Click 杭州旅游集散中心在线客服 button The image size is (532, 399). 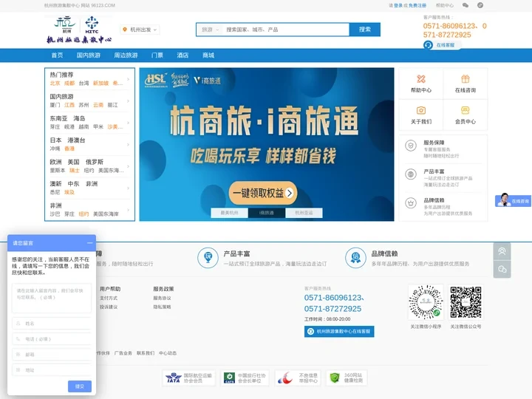tap(339, 331)
